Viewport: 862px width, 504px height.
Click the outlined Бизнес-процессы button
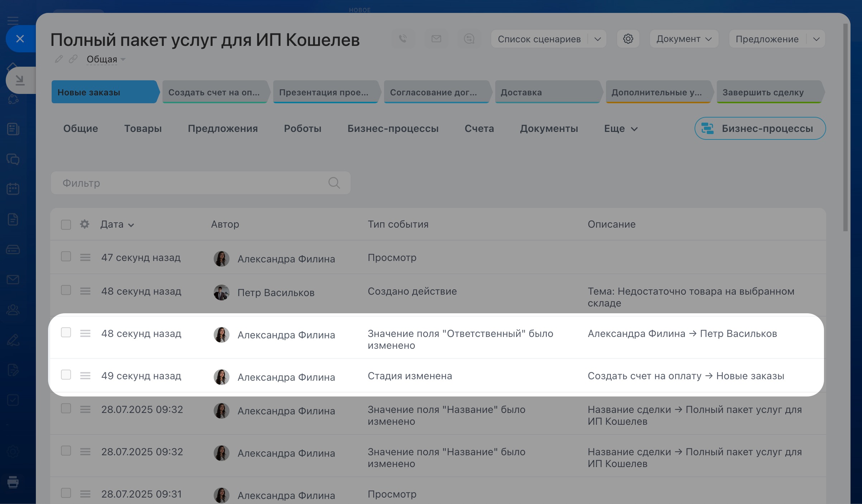[x=760, y=128]
